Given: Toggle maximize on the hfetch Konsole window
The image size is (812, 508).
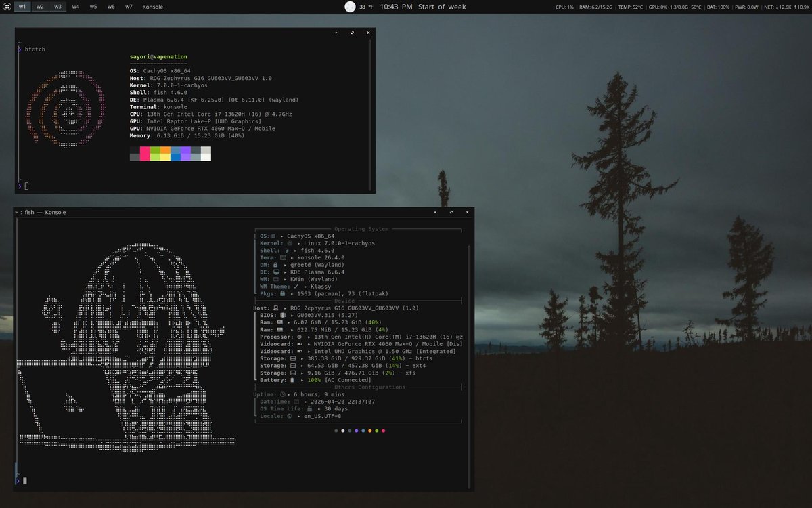Looking at the screenshot, I should click(351, 32).
